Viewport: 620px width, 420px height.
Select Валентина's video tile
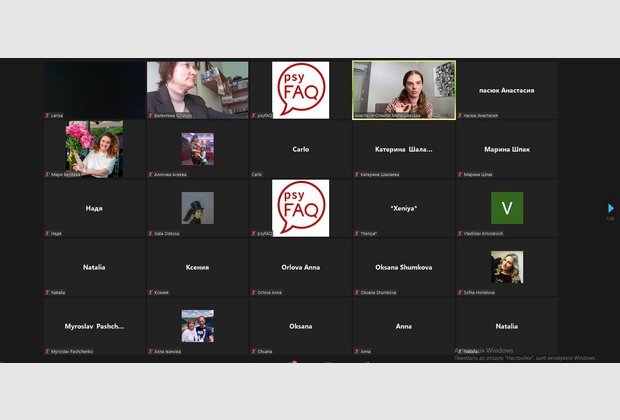tap(197, 90)
